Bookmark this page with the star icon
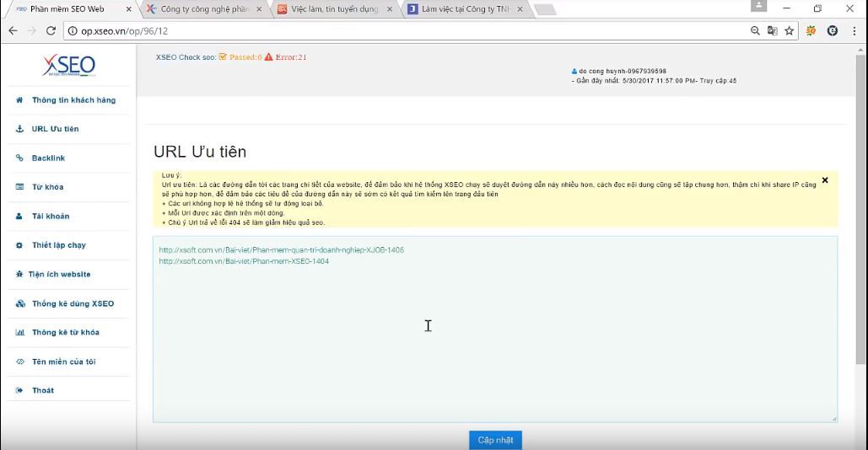The width and height of the screenshot is (868, 450). (790, 31)
